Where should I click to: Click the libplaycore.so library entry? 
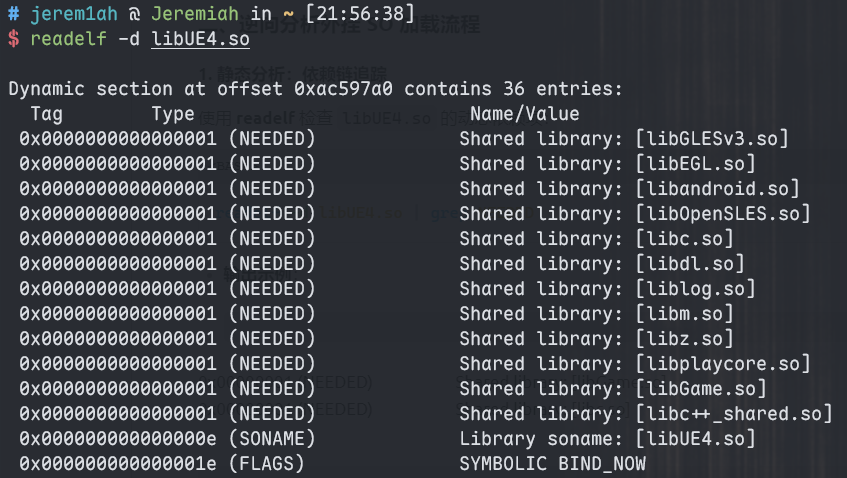722,363
